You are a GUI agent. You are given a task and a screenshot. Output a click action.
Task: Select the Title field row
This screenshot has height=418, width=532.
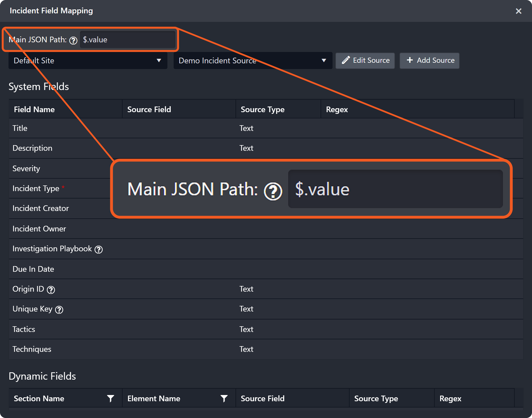pos(20,128)
